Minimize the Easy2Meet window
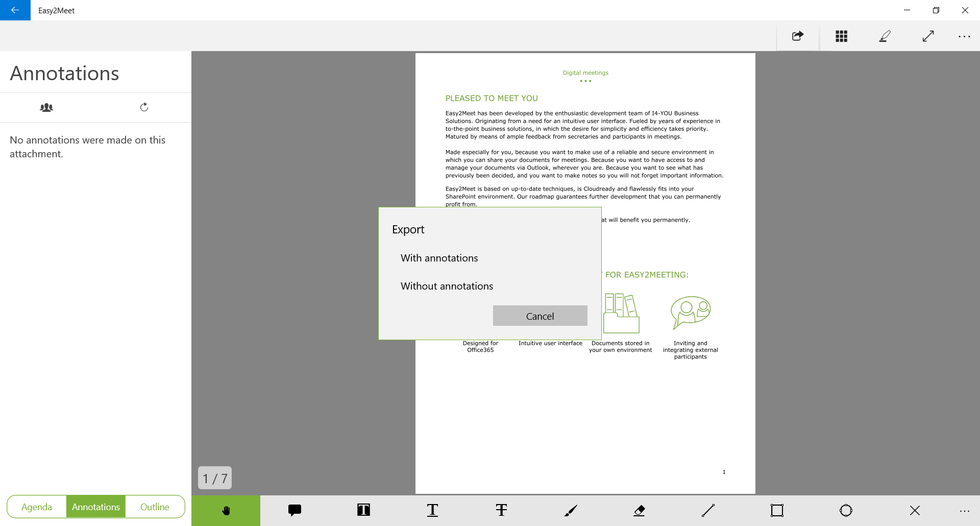The height and width of the screenshot is (526, 980). pos(907,10)
